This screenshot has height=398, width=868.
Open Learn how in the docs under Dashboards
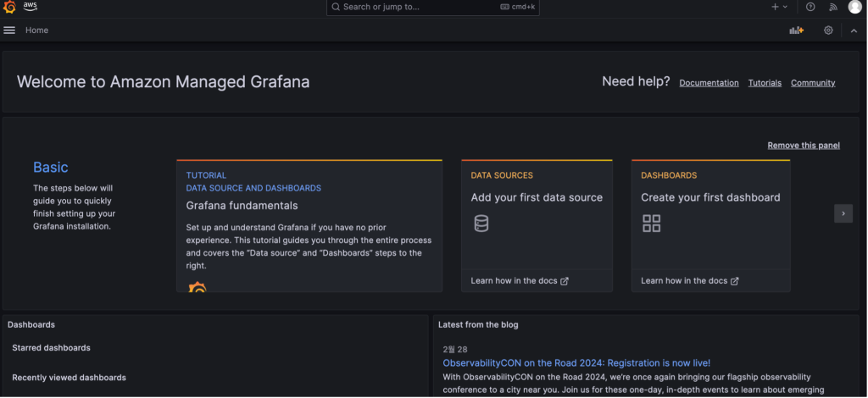[x=690, y=281]
